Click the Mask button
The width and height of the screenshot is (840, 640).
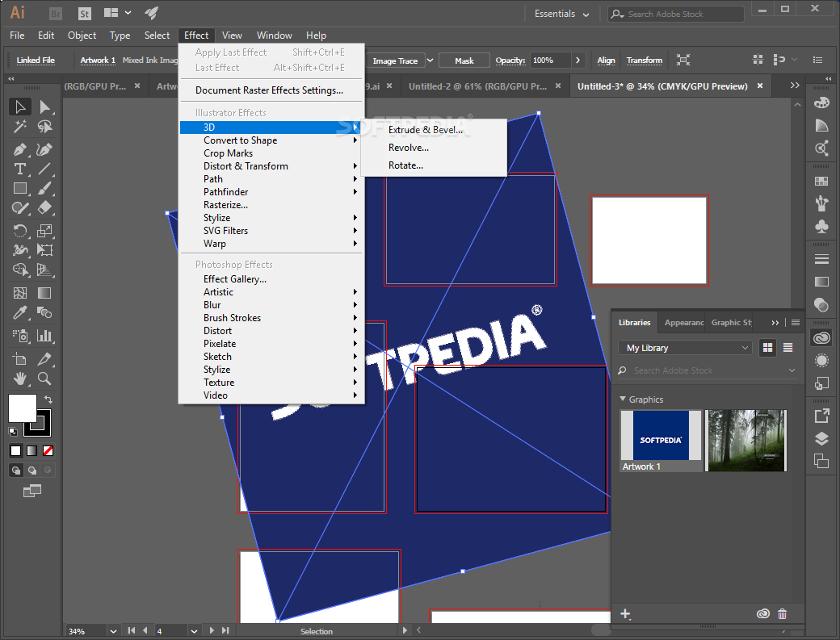click(x=464, y=61)
